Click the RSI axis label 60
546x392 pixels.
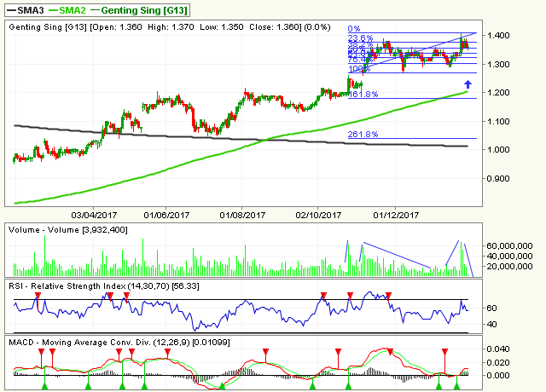[491, 308]
